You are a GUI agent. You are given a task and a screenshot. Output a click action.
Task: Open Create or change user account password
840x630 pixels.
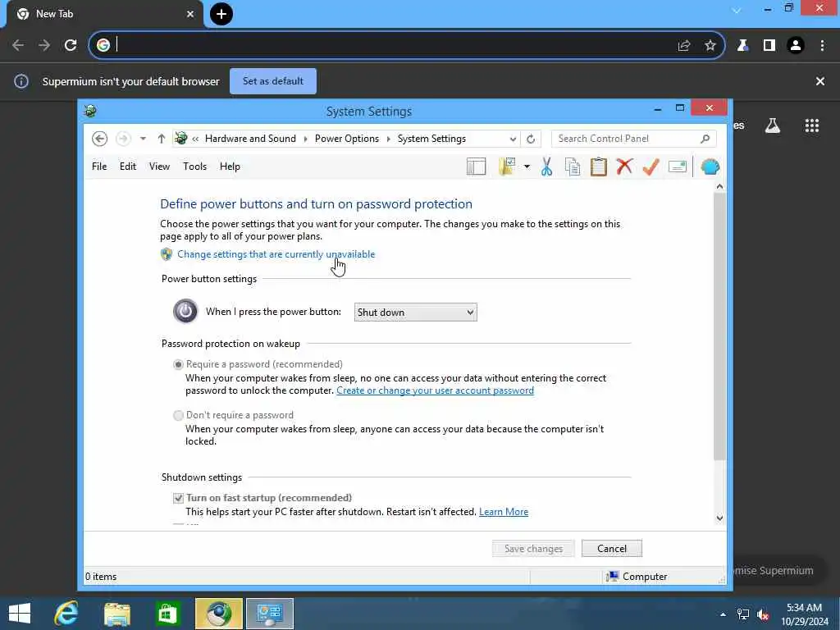click(x=435, y=390)
